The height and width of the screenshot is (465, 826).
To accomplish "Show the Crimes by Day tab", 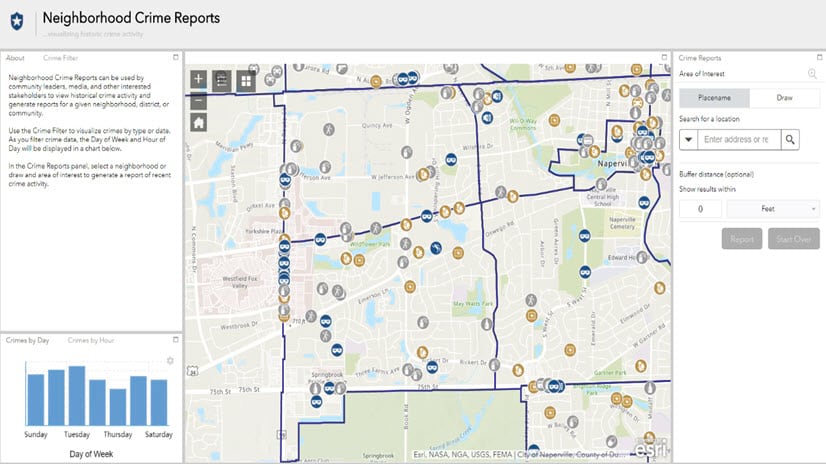I will tap(27, 340).
